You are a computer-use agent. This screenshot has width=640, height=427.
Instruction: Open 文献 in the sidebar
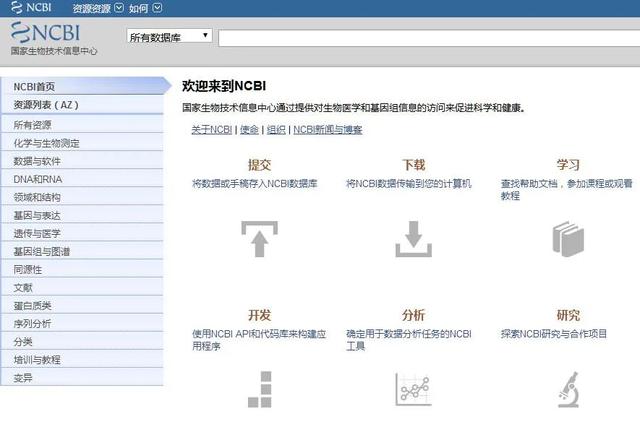[82, 287]
